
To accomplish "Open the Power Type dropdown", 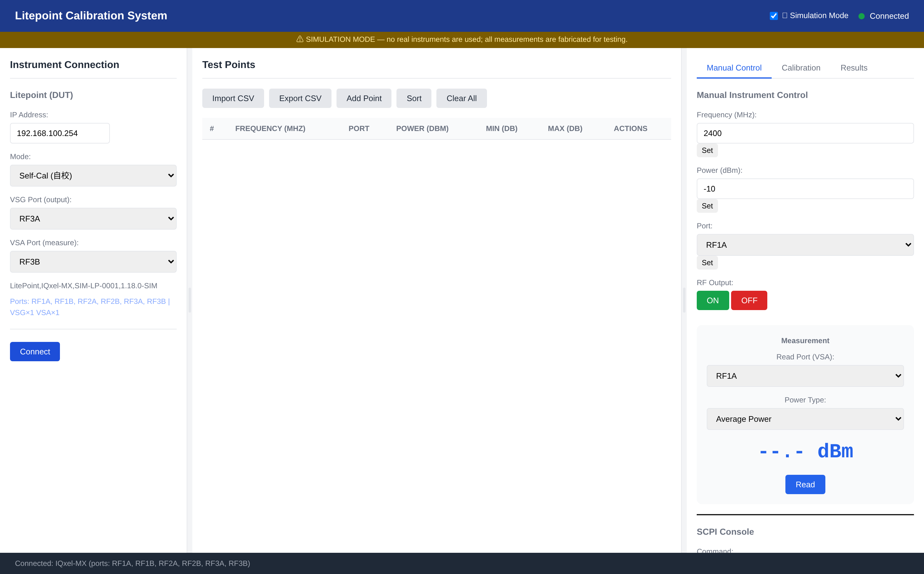I will click(805, 419).
